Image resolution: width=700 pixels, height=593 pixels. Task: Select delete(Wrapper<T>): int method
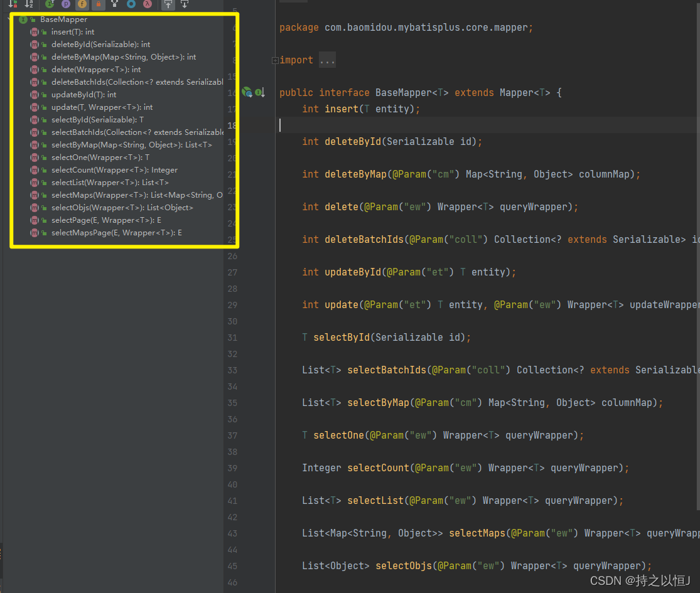click(x=96, y=70)
